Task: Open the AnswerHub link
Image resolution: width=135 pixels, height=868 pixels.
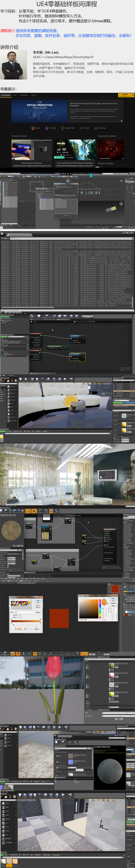Action: pos(69,128)
